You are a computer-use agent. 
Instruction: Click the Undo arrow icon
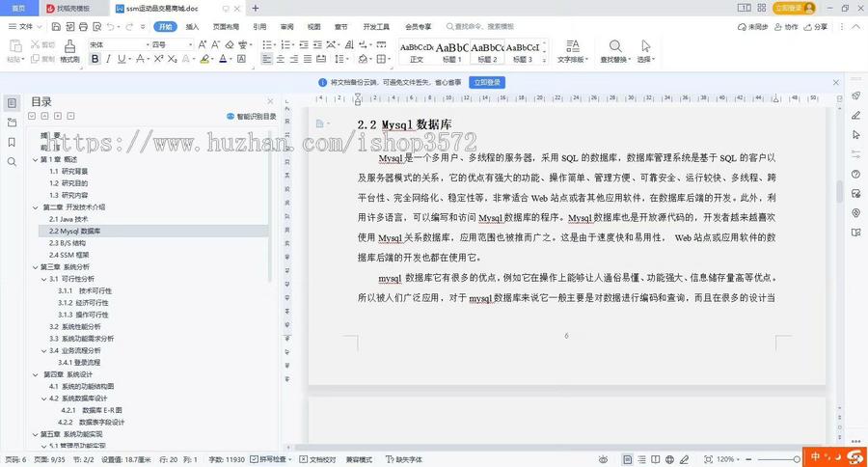(111, 27)
